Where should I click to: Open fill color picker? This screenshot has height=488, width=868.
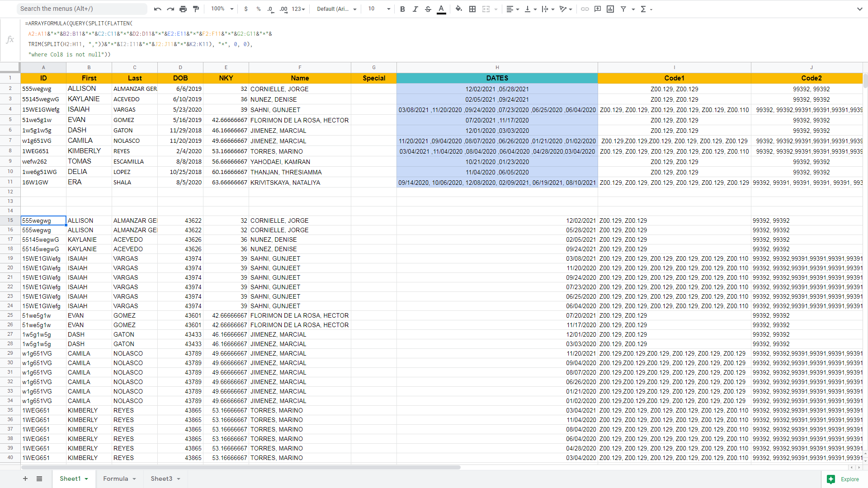tap(459, 9)
